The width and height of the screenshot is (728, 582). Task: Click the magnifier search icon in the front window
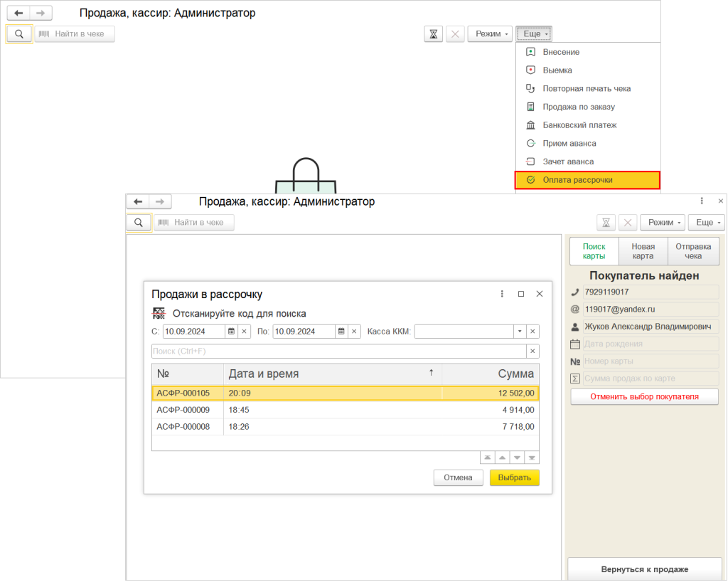coord(139,223)
